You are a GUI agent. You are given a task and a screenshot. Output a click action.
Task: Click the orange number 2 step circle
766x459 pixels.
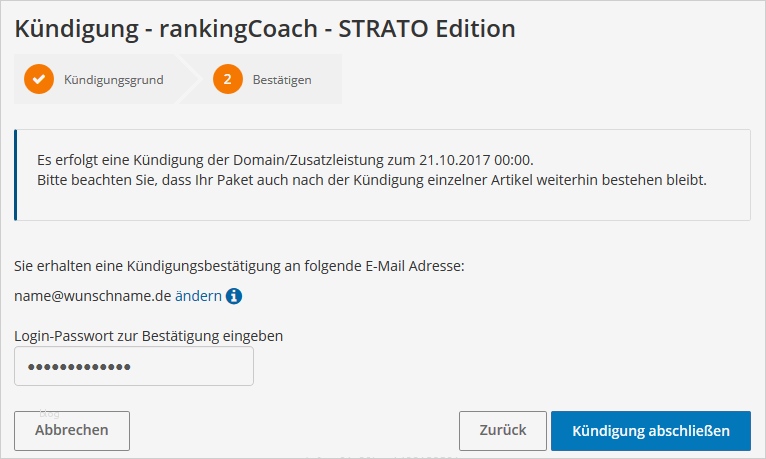coord(228,79)
